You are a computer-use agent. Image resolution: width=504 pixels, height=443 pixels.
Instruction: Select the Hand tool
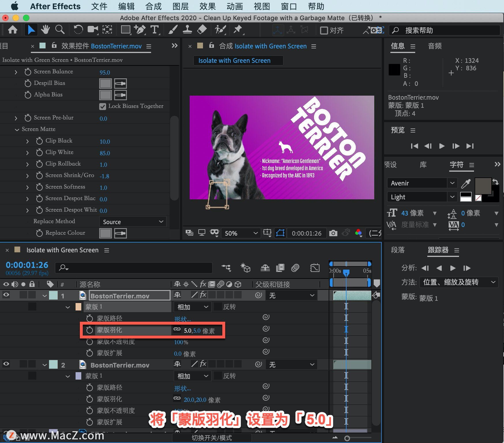tap(45, 30)
